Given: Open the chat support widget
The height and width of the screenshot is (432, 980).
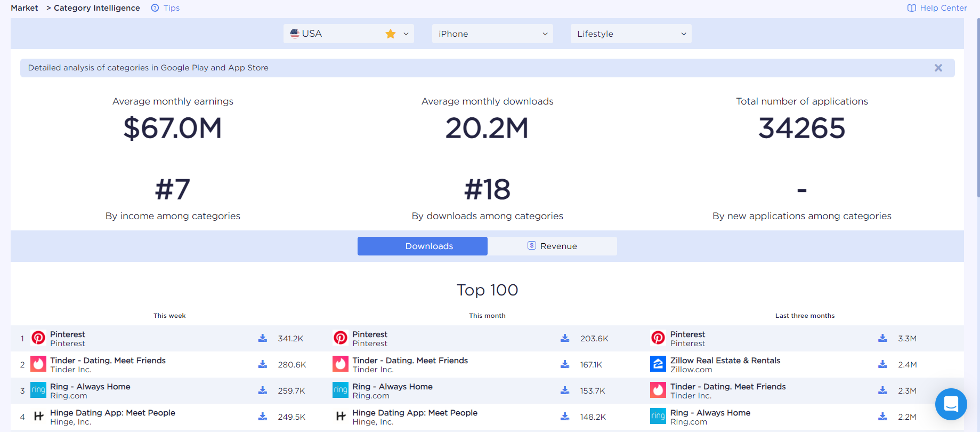Looking at the screenshot, I should click(x=951, y=404).
